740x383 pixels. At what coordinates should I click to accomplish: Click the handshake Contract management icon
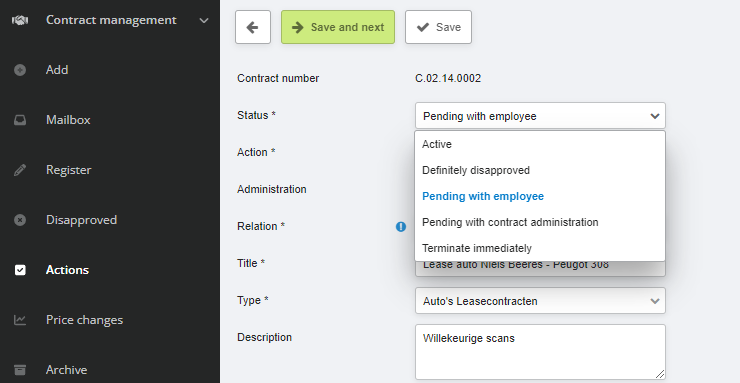click(20, 20)
